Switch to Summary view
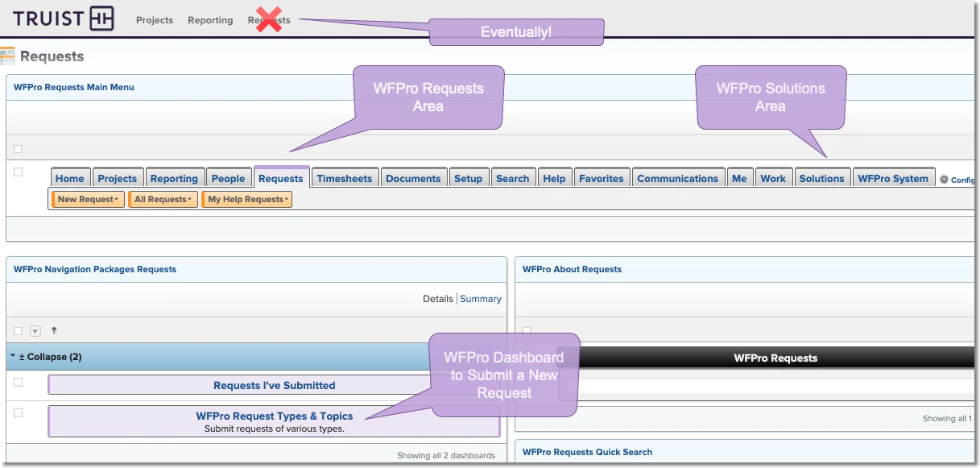 tap(481, 299)
